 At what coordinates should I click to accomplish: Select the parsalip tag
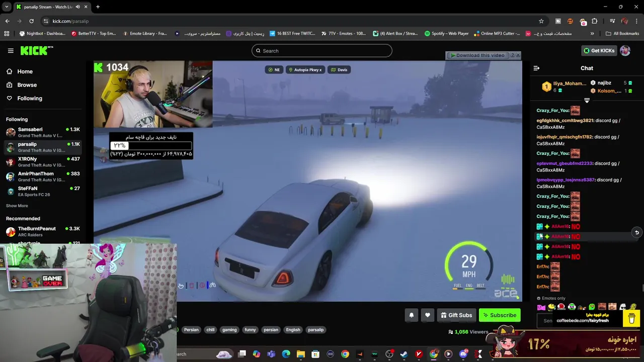tap(316, 330)
